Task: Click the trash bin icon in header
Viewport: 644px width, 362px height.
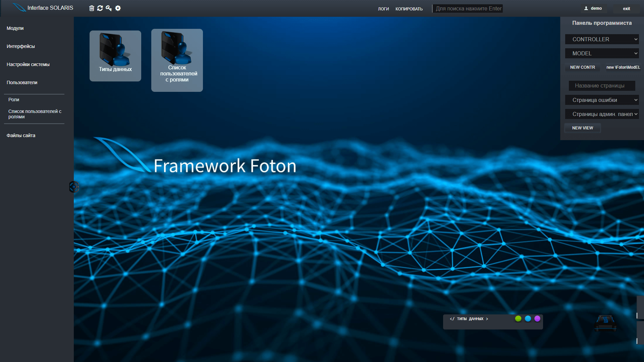Action: [x=92, y=8]
